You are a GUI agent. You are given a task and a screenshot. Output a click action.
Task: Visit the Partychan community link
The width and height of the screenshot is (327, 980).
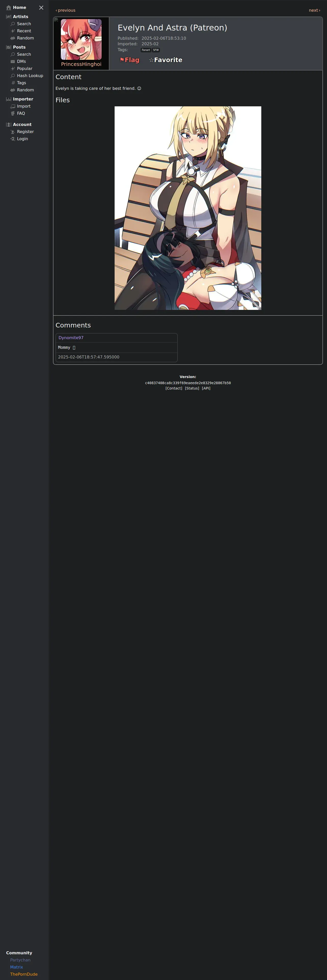pos(20,960)
